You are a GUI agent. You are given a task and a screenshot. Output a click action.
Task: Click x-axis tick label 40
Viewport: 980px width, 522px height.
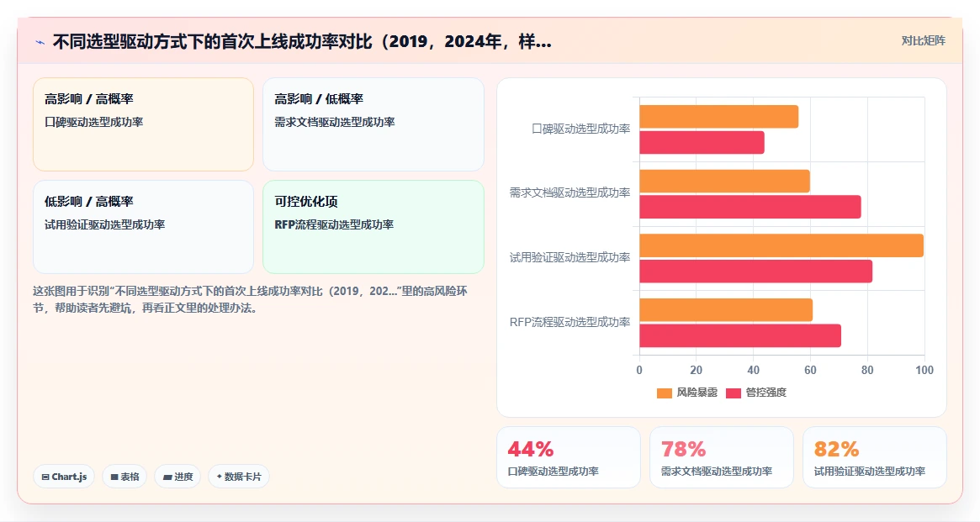pos(753,370)
